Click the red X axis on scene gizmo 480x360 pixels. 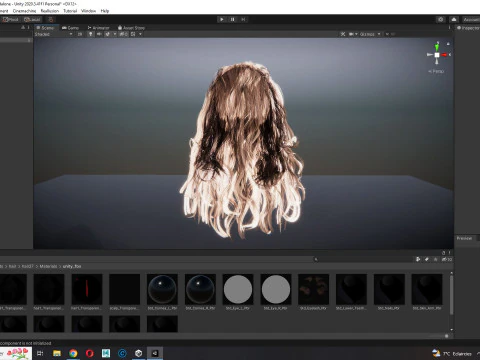[445, 55]
